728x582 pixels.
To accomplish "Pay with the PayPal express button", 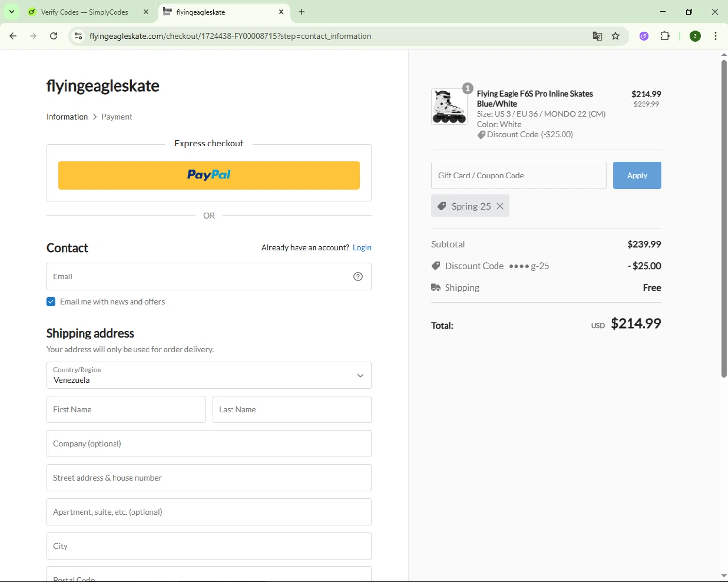I will pos(209,175).
